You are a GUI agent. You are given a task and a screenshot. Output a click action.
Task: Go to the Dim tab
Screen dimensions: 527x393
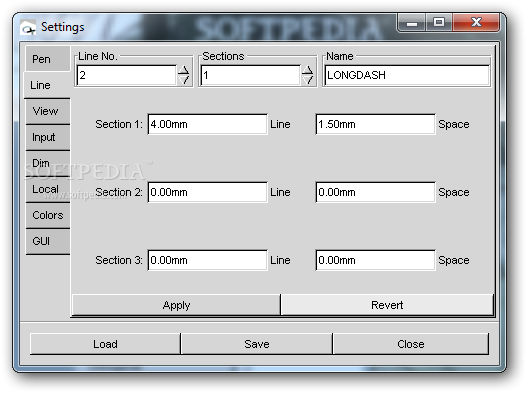pyautogui.click(x=48, y=163)
